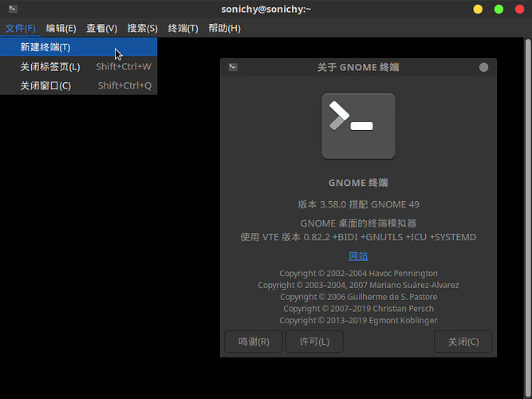Click the yellow minimize window button
The image size is (532, 399).
(478, 9)
